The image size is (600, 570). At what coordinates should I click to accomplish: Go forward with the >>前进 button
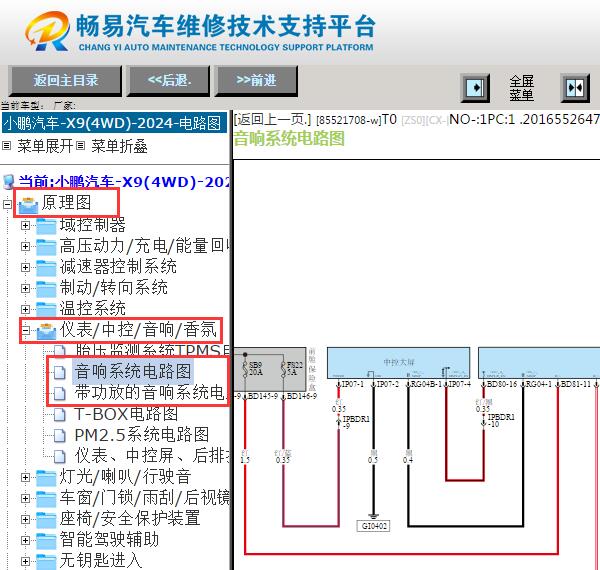point(256,81)
